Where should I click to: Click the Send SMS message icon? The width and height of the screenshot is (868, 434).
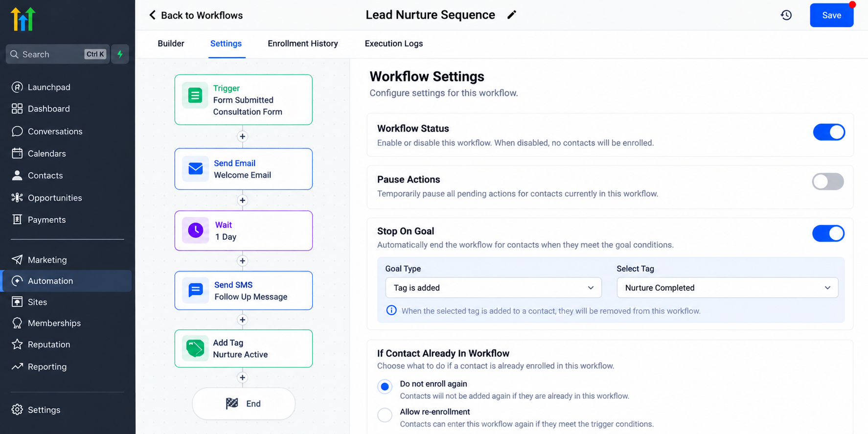pos(195,290)
